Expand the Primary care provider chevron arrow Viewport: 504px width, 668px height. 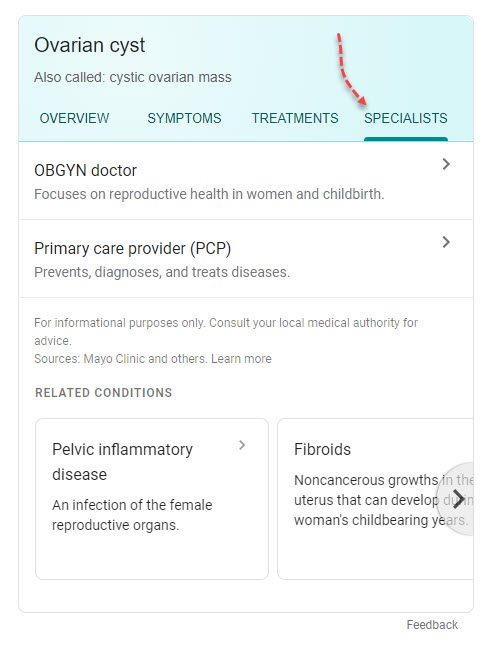point(446,242)
